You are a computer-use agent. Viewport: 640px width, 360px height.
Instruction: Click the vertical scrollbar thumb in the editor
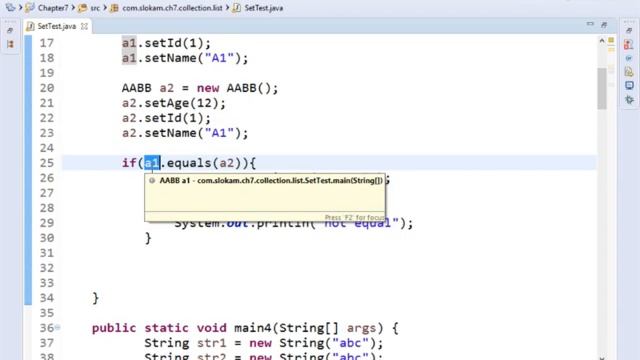602,89
